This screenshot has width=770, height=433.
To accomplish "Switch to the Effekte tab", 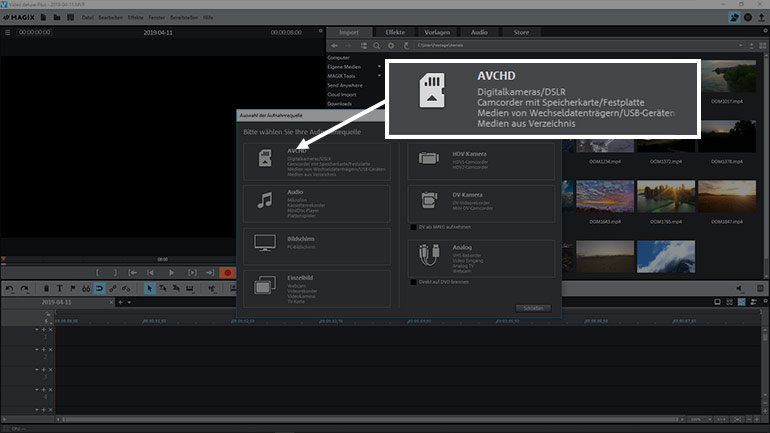I will (395, 32).
